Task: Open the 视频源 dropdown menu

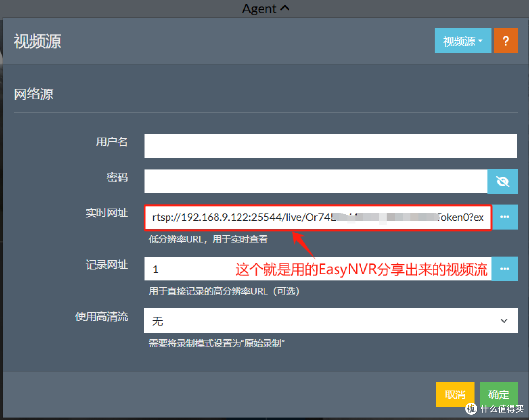Action: point(463,41)
